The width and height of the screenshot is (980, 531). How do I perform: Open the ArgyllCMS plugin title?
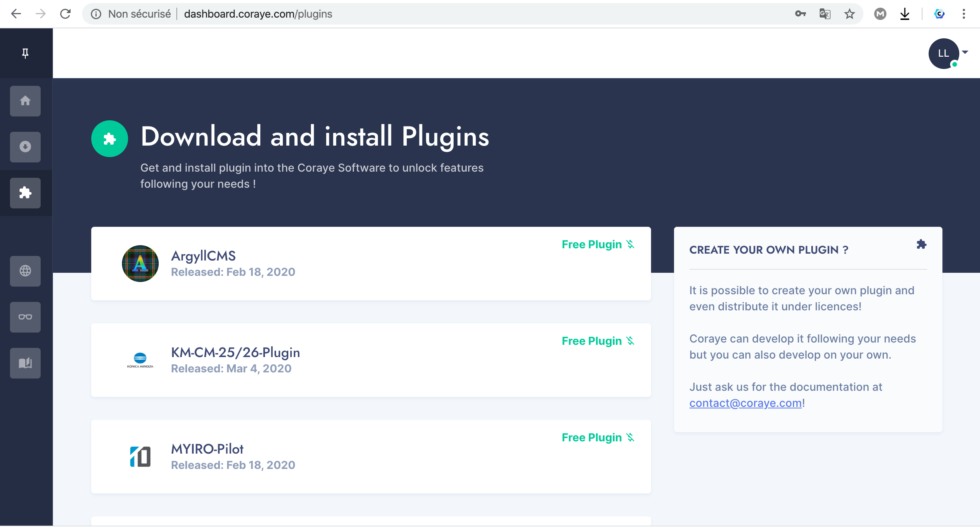(x=203, y=256)
